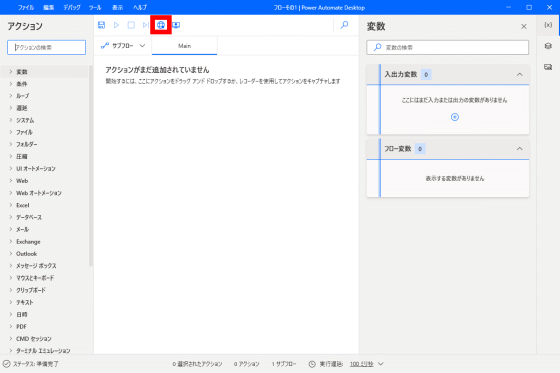Screen dimensions: 560x373
Task: Open the ツール menu
Action: pyautogui.click(x=95, y=8)
